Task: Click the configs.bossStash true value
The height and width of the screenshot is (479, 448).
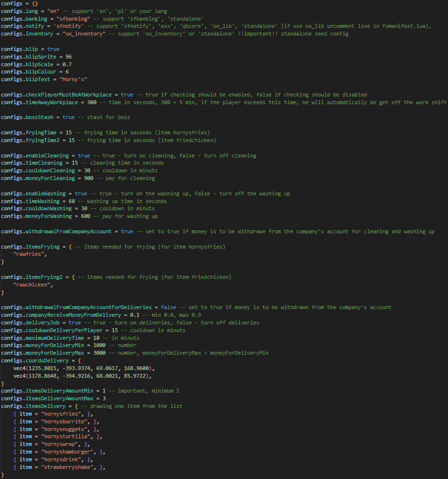Action: (x=69, y=117)
